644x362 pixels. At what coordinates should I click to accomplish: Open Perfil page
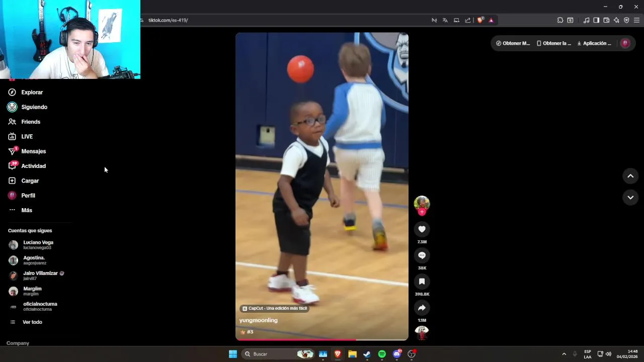(x=28, y=196)
